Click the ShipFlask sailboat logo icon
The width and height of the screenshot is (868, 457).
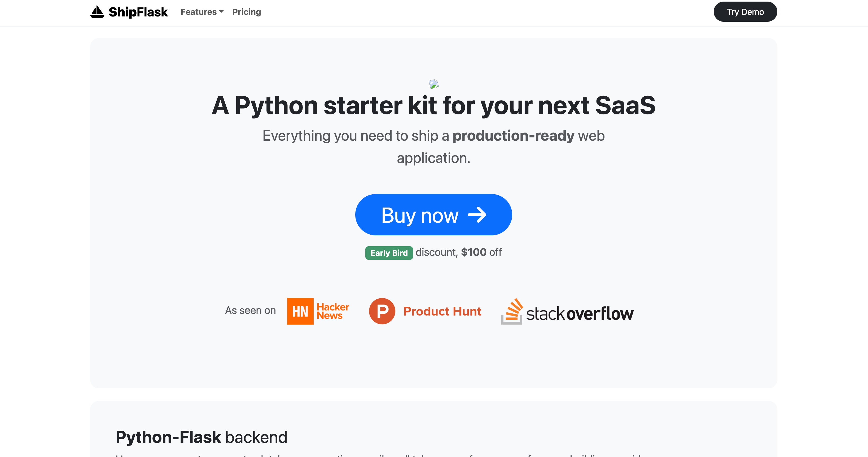coord(97,12)
